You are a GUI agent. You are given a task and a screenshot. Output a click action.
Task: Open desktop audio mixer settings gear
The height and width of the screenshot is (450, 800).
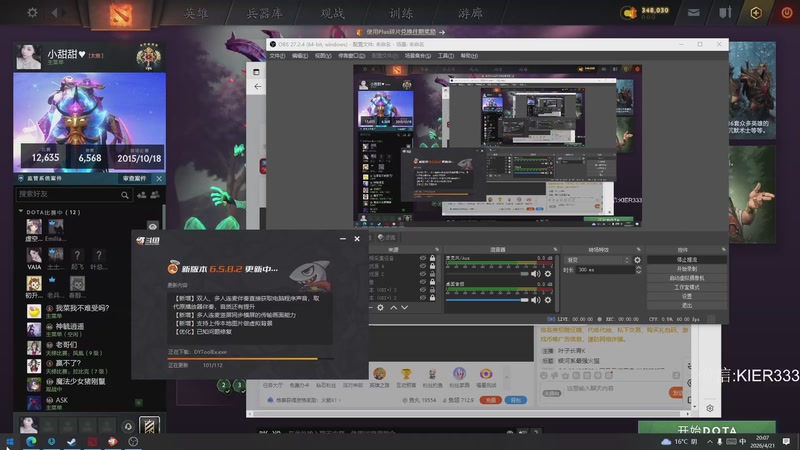tap(547, 300)
